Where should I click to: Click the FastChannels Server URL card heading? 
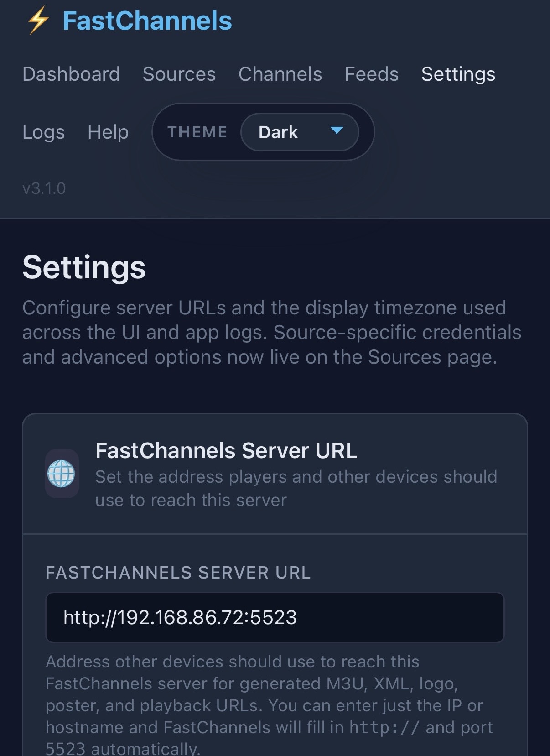click(226, 451)
